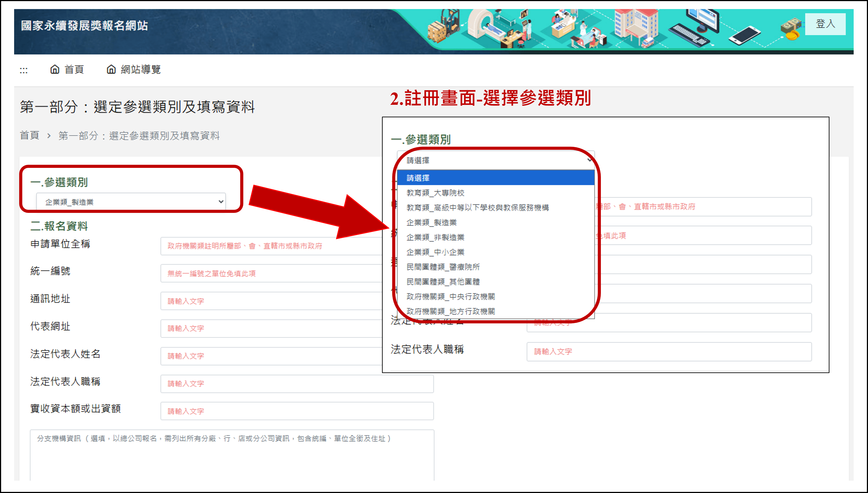Click the 國家永續發展獎報名網站 site title
Screen dimensions: 868x493
[84, 26]
